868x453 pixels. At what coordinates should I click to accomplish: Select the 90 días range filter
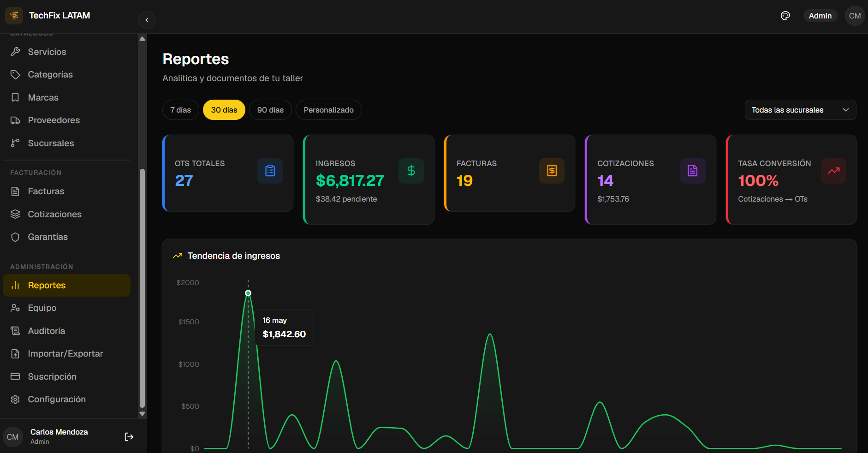click(270, 110)
